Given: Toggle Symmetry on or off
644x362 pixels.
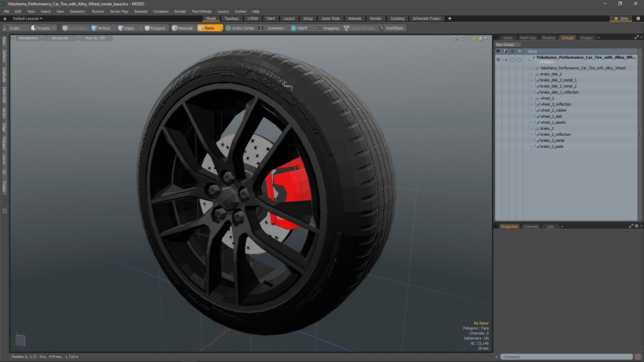Looking at the screenshot, I should click(x=272, y=28).
